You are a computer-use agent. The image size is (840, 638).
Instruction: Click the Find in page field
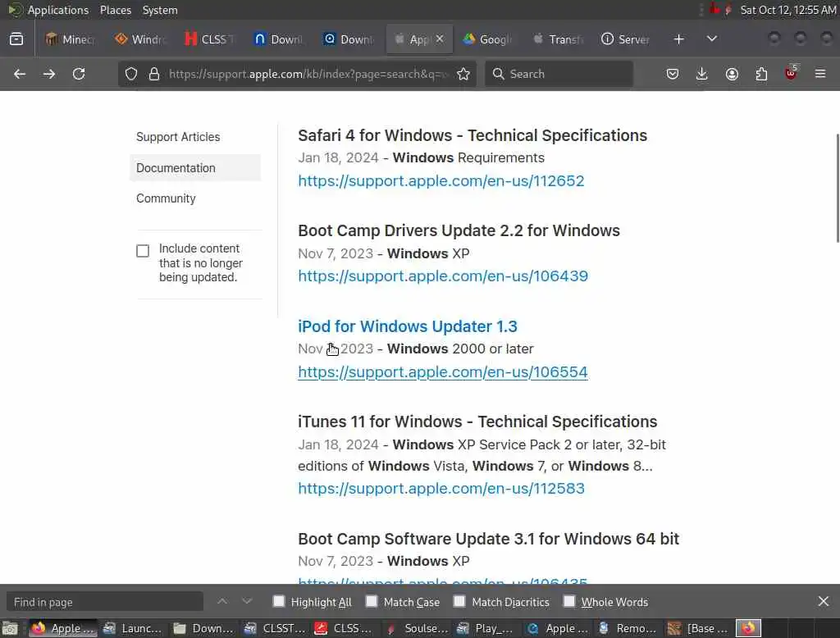pyautogui.click(x=105, y=602)
